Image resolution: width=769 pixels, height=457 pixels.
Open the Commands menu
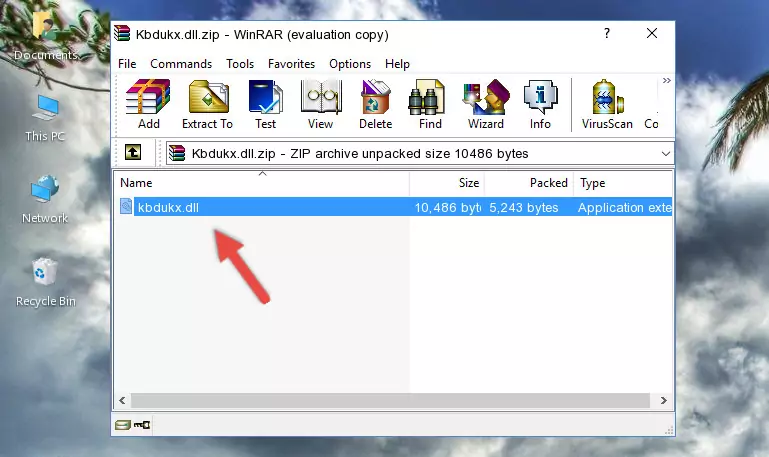[x=181, y=64]
